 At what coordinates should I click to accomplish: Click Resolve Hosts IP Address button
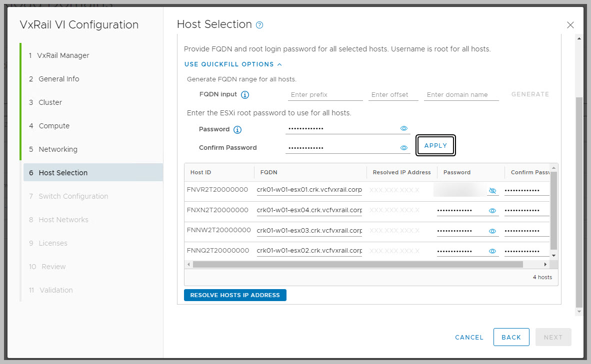point(235,295)
